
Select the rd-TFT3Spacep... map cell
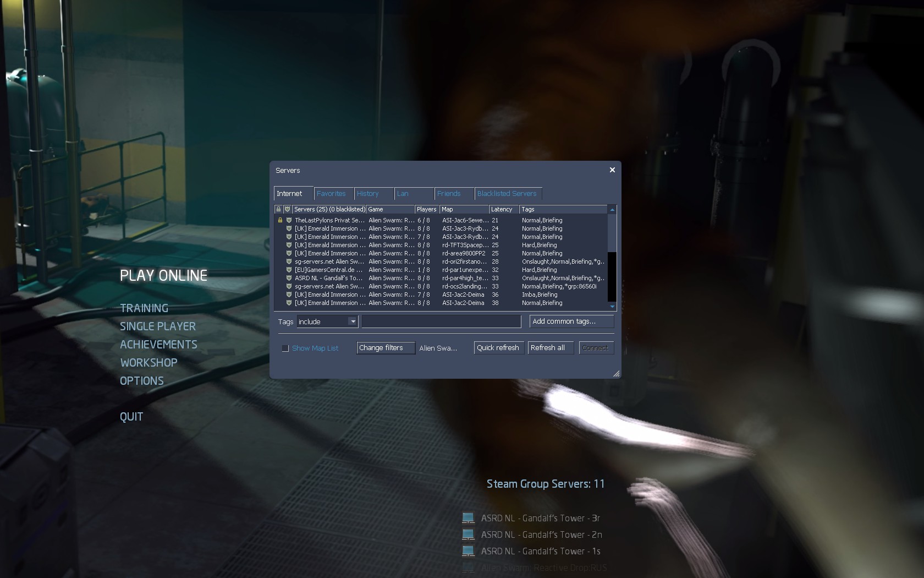pos(465,245)
